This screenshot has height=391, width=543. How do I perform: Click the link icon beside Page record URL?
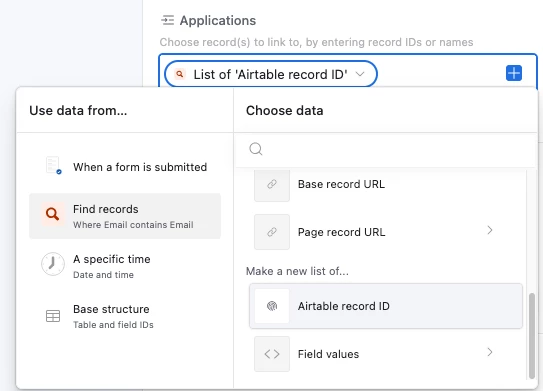pyautogui.click(x=272, y=232)
